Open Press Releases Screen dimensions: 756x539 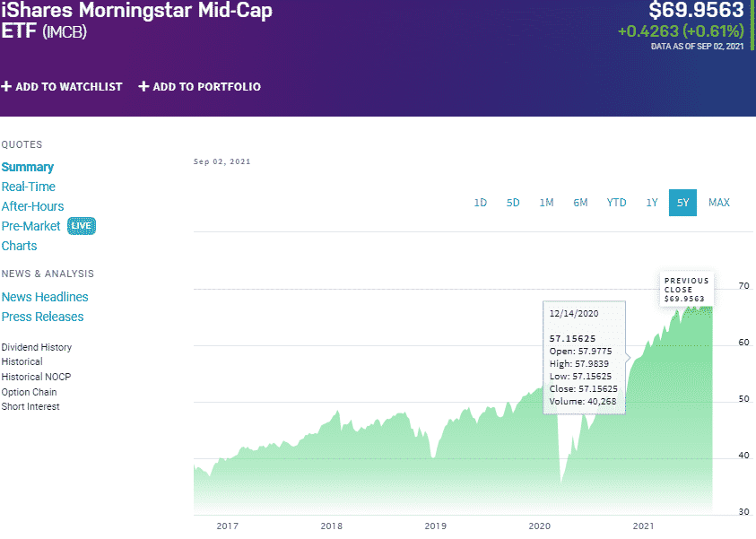point(42,317)
